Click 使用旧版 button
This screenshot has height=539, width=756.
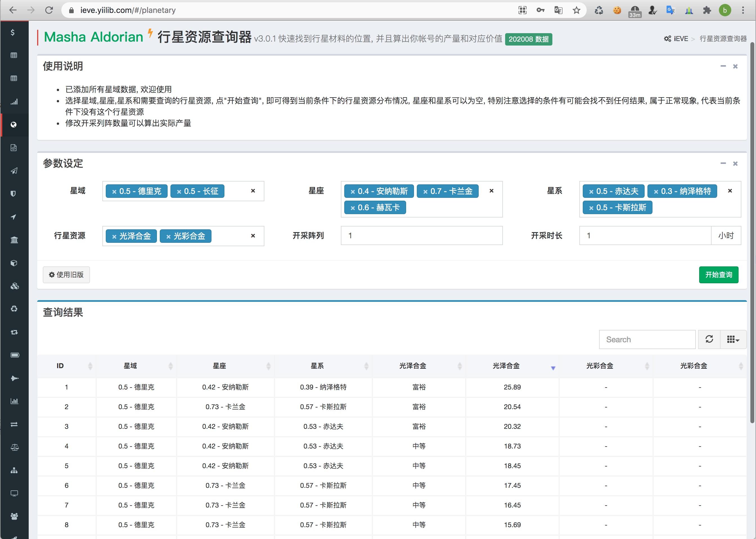pos(66,275)
